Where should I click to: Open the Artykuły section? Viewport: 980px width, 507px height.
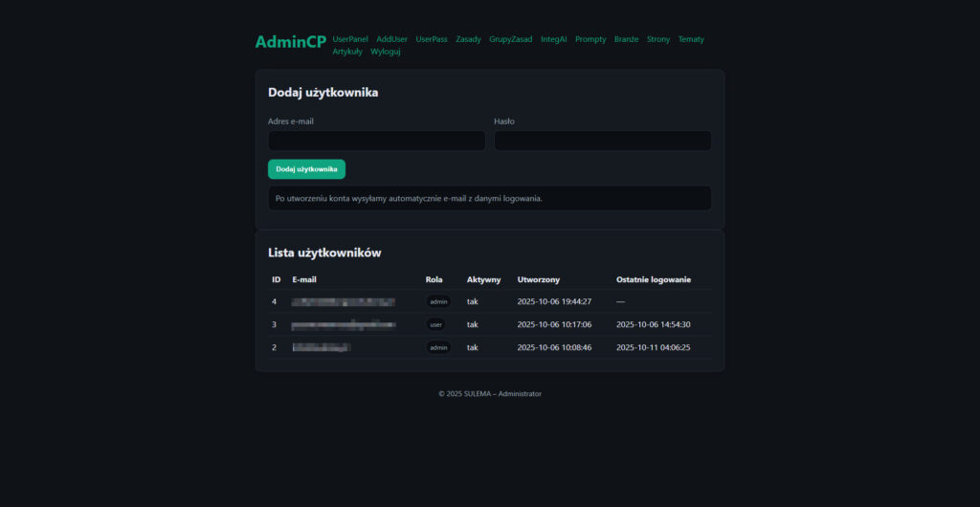pyautogui.click(x=347, y=52)
